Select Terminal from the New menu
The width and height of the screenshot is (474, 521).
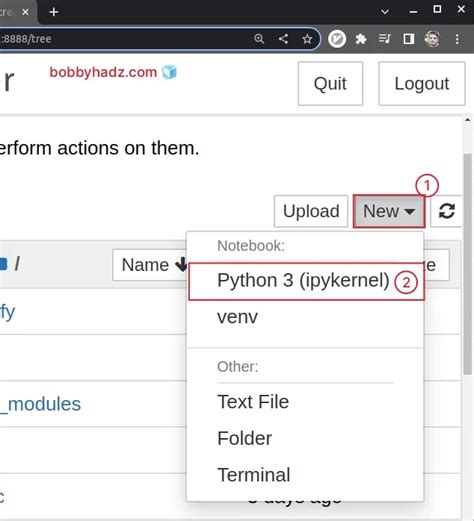point(254,475)
